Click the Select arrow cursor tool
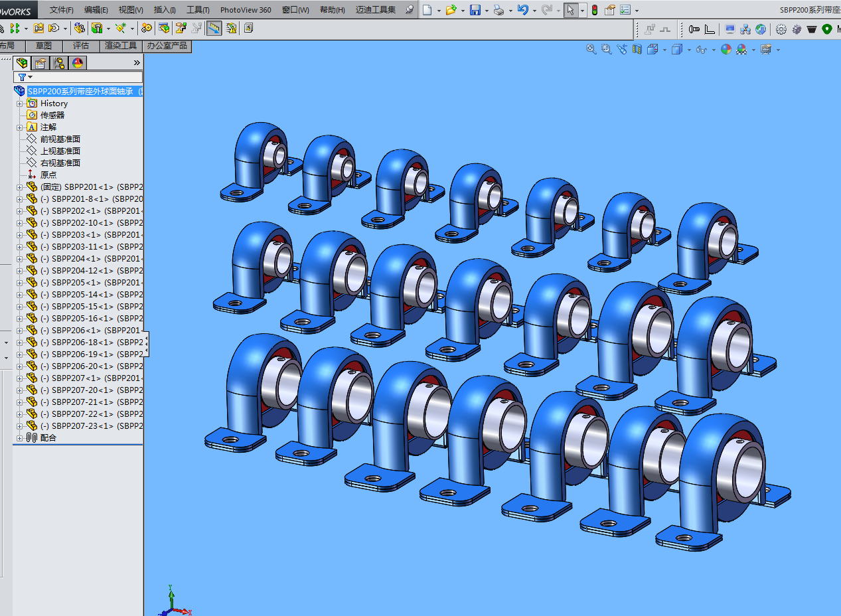 coord(570,10)
